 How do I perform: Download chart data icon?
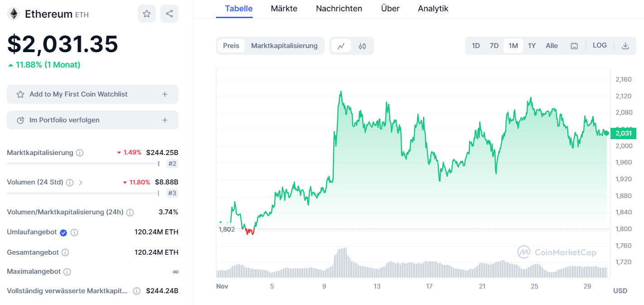coord(625,46)
